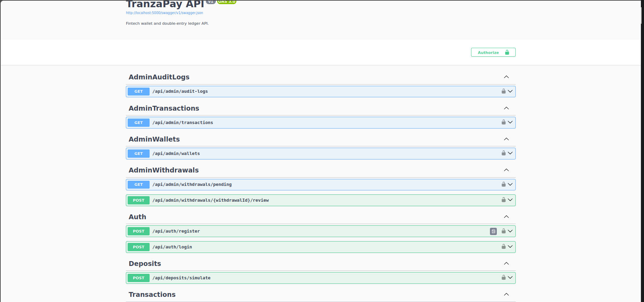
Task: Collapse the AdminWithdrawals section chevron
Action: click(506, 170)
